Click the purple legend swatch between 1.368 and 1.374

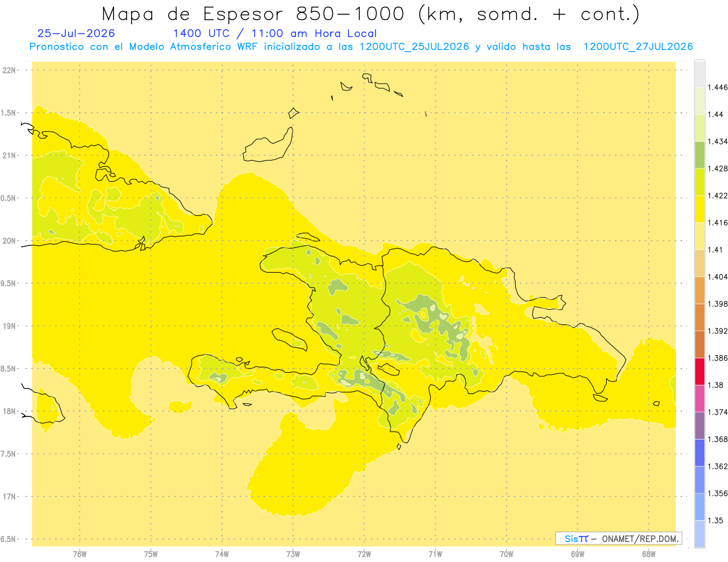point(699,425)
